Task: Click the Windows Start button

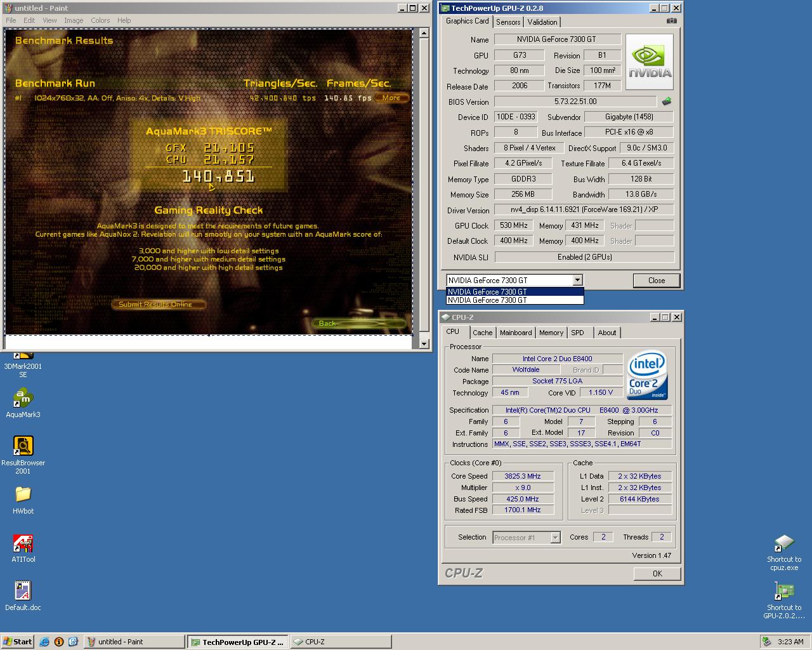Action: [x=18, y=642]
